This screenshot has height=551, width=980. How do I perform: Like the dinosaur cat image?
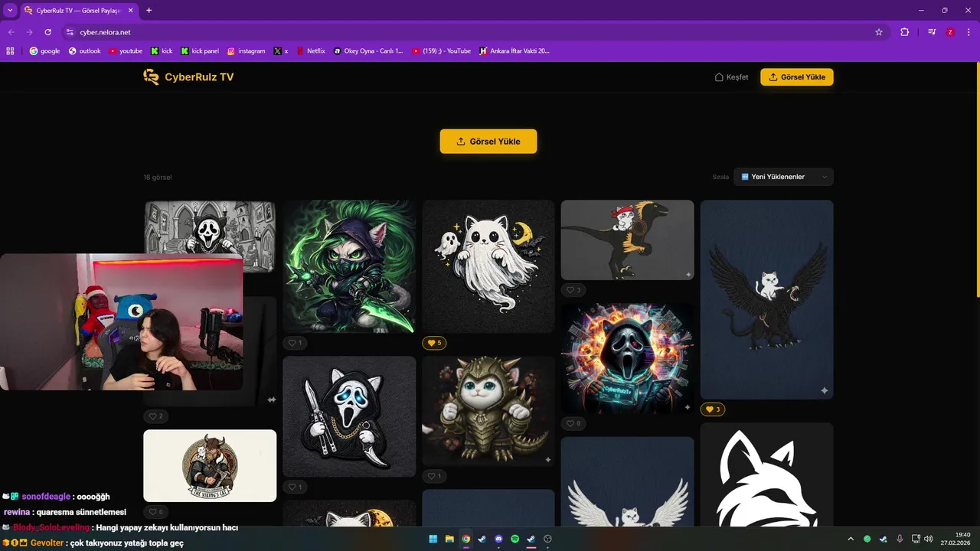tap(573, 290)
